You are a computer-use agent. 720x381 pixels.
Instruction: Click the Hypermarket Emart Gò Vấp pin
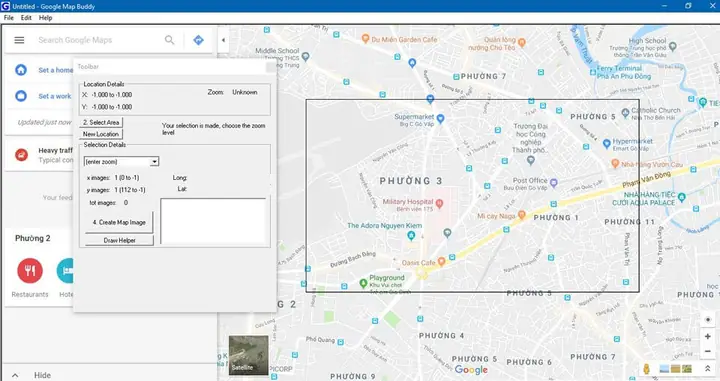[x=607, y=144]
